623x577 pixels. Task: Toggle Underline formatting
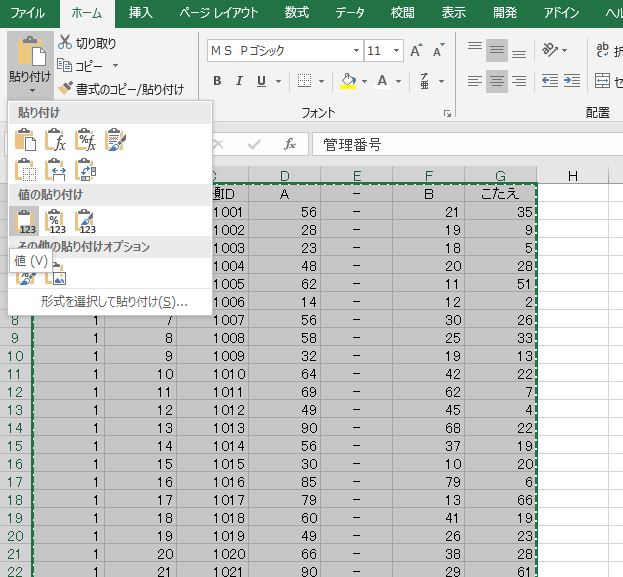tap(261, 81)
